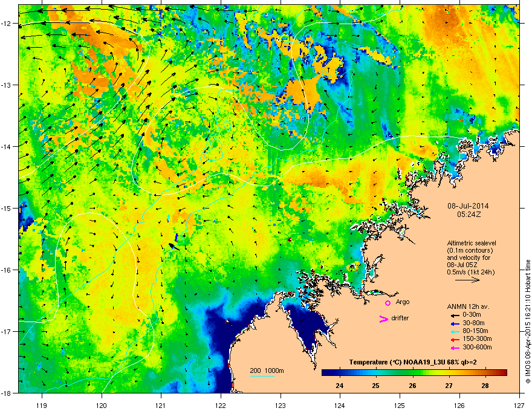The width and height of the screenshot is (532, 411).
Task: Click the cyan 80-150m arrow in ANMN legend
Action: tap(455, 332)
